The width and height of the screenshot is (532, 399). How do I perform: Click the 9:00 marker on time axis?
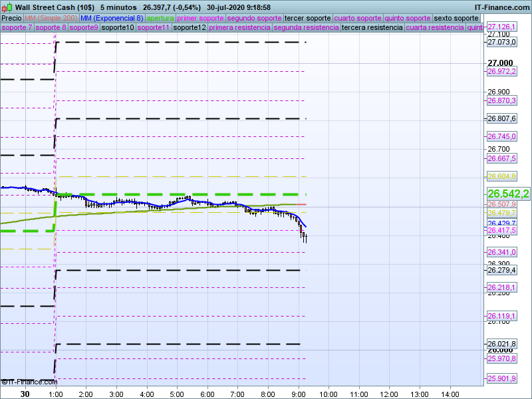(x=298, y=394)
